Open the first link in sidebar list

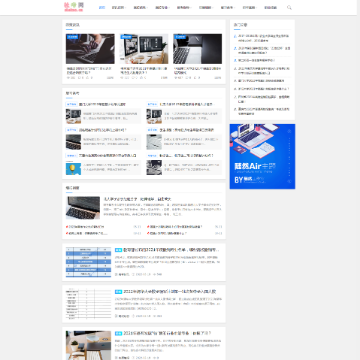pyautogui.click(x=263, y=38)
